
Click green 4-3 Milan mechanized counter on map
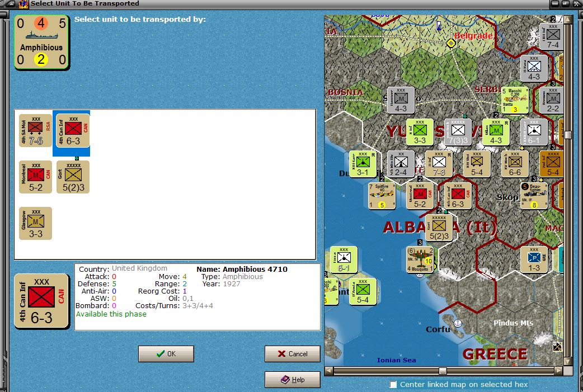tap(496, 132)
